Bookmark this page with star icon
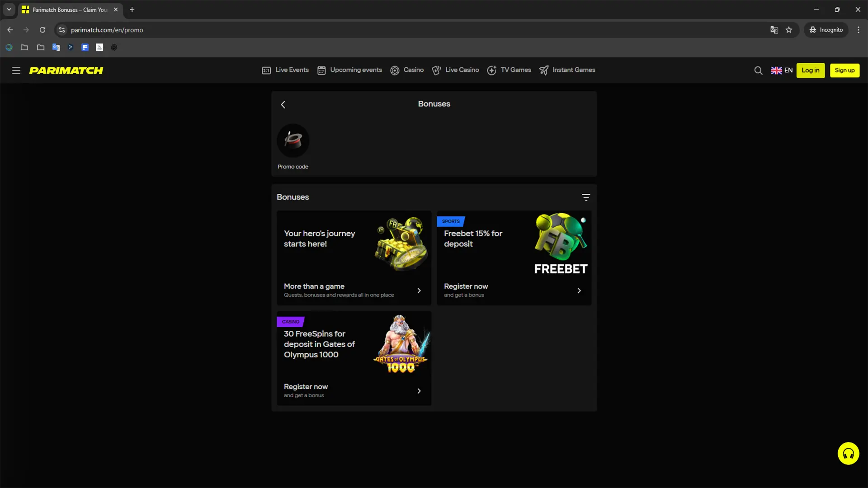Viewport: 868px width, 488px height. (x=789, y=30)
